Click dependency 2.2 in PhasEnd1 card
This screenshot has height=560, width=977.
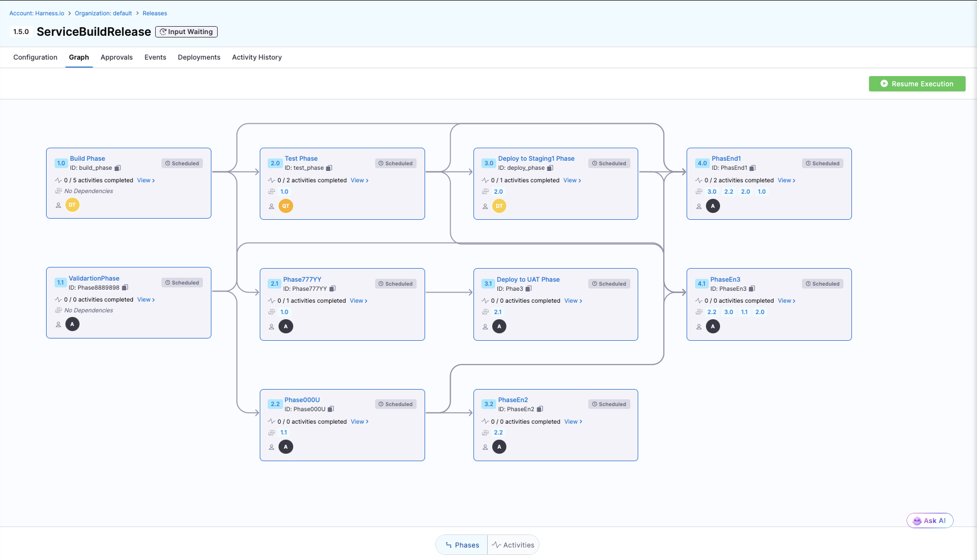point(729,192)
